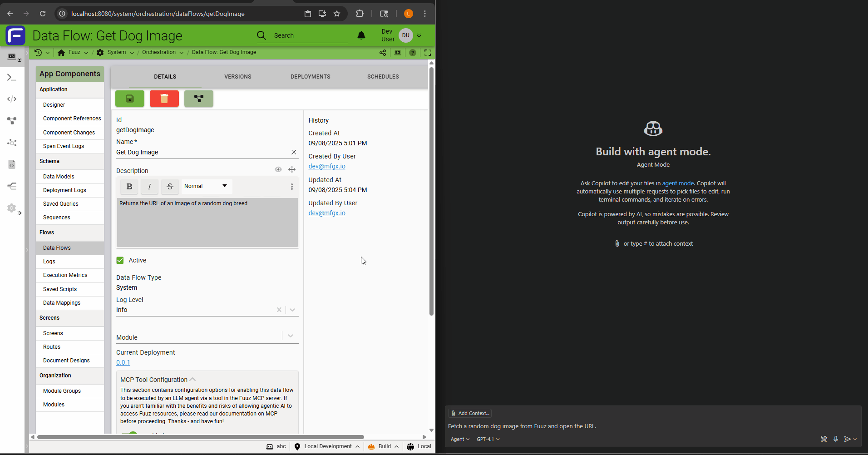
Task: Switch to the Versions tab
Action: [x=238, y=77]
